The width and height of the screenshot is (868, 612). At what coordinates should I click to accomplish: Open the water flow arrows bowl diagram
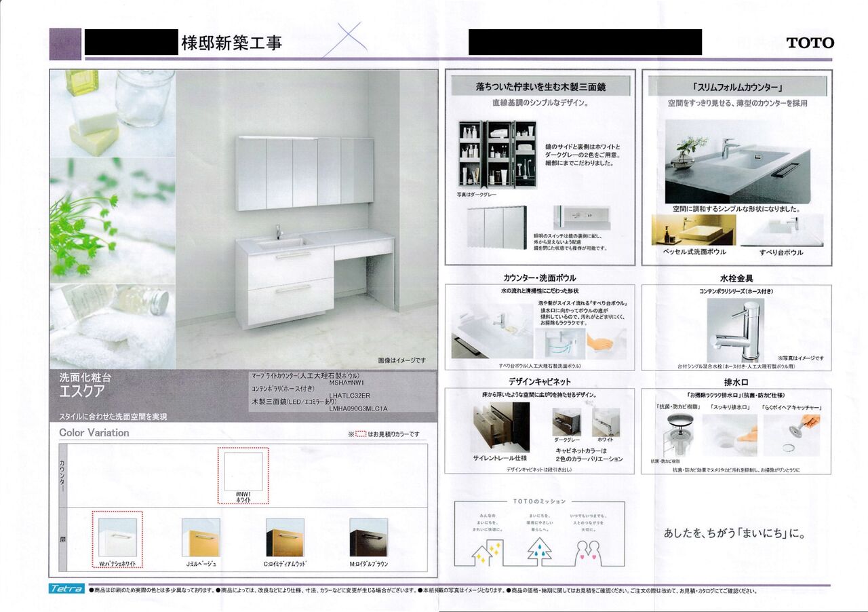click(x=560, y=343)
